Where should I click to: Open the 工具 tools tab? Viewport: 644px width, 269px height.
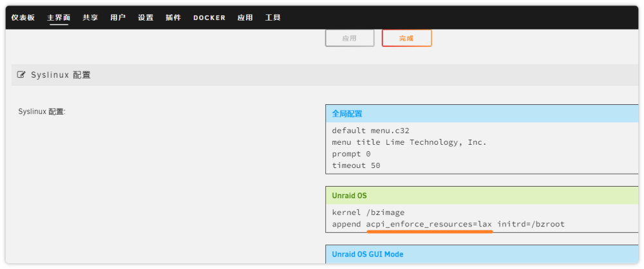point(272,17)
